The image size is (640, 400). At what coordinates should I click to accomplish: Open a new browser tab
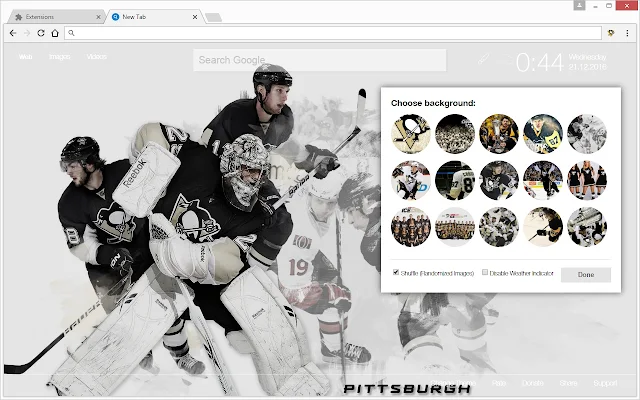[213, 18]
